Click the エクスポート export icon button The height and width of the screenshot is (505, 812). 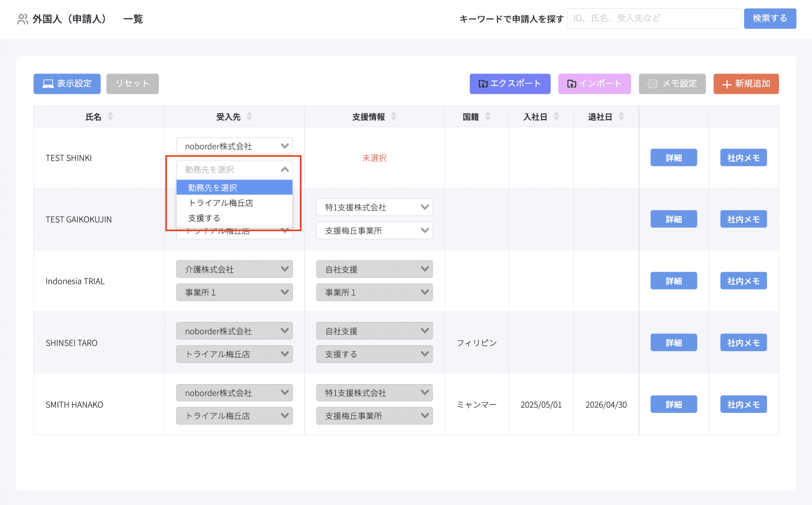coord(510,84)
